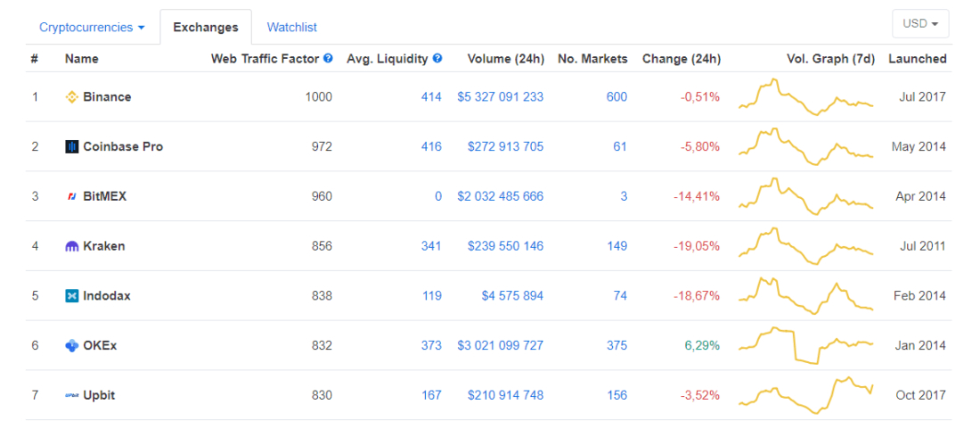Click Binance markets count 600
The height and width of the screenshot is (421, 980).
[x=617, y=97]
